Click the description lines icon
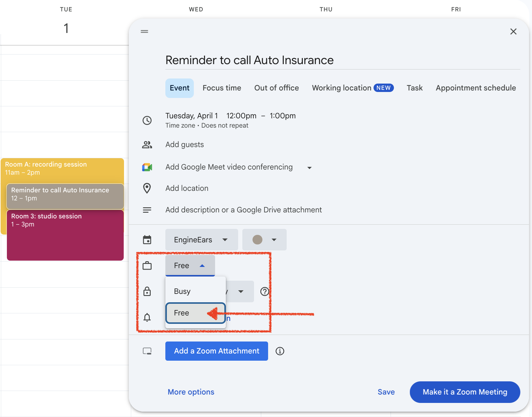 (x=147, y=210)
